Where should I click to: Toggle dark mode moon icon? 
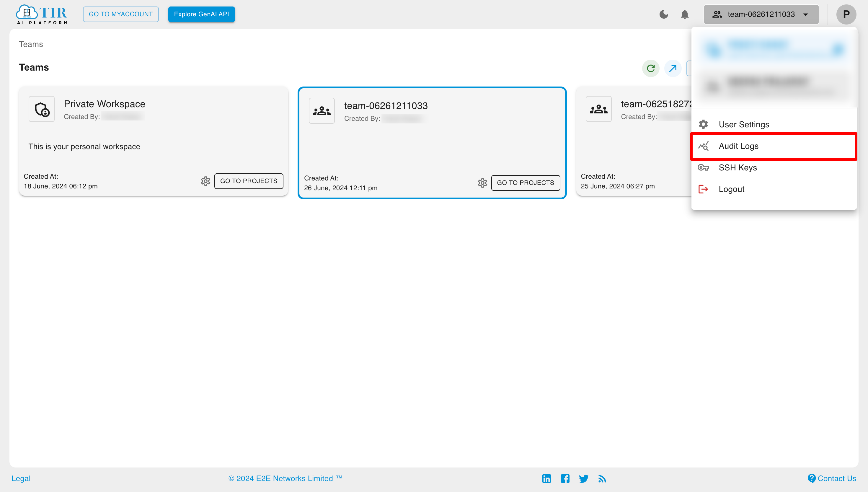point(664,14)
